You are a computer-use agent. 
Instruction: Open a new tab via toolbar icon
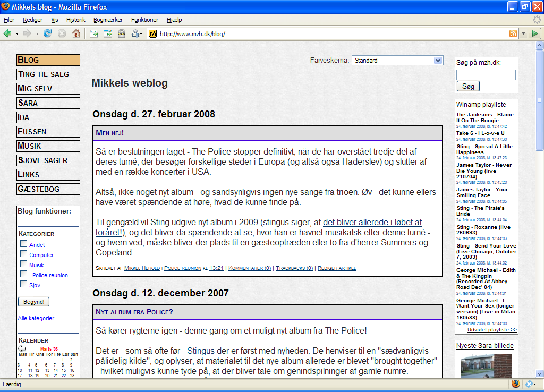point(93,33)
